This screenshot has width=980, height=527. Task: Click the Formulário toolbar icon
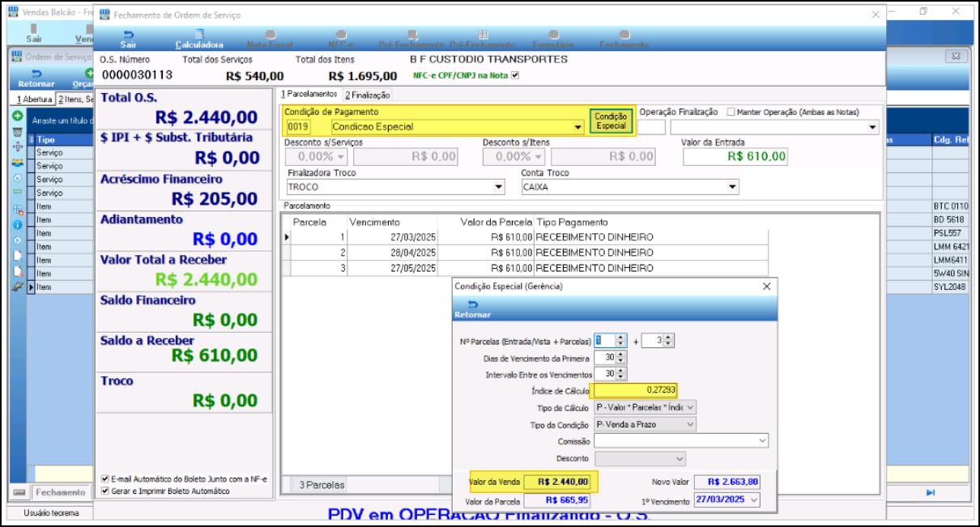pos(552,39)
